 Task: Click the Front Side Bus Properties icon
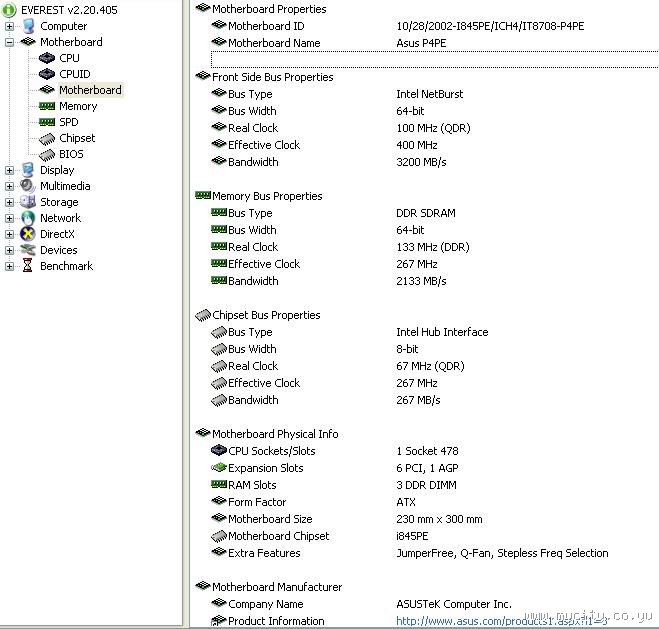click(203, 76)
